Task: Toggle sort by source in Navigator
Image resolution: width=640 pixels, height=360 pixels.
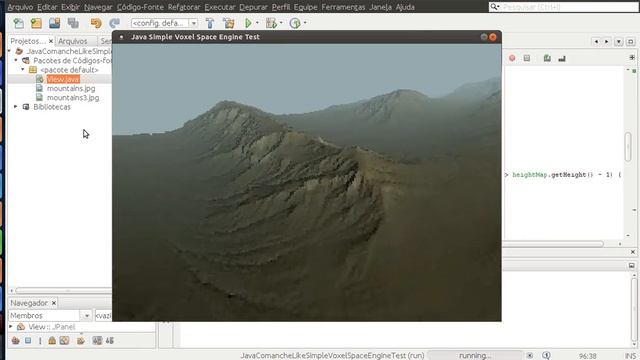Action: pyautogui.click(x=110, y=340)
